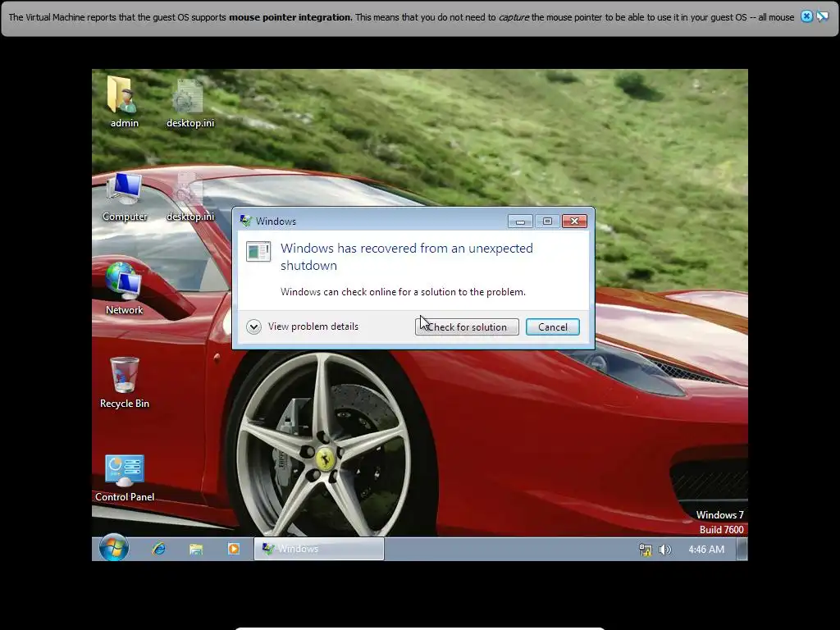Open the volume speaker tray icon

pos(664,550)
